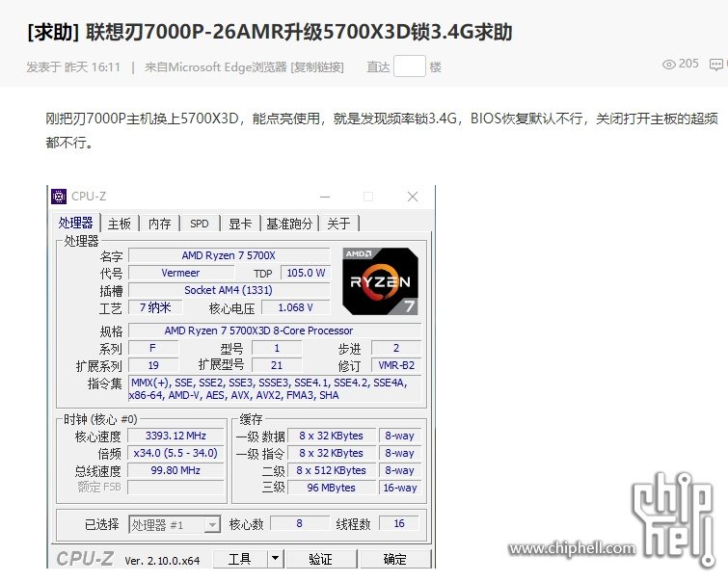Click the 工艺 value 7 纳米
The image size is (728, 582).
pyautogui.click(x=155, y=307)
